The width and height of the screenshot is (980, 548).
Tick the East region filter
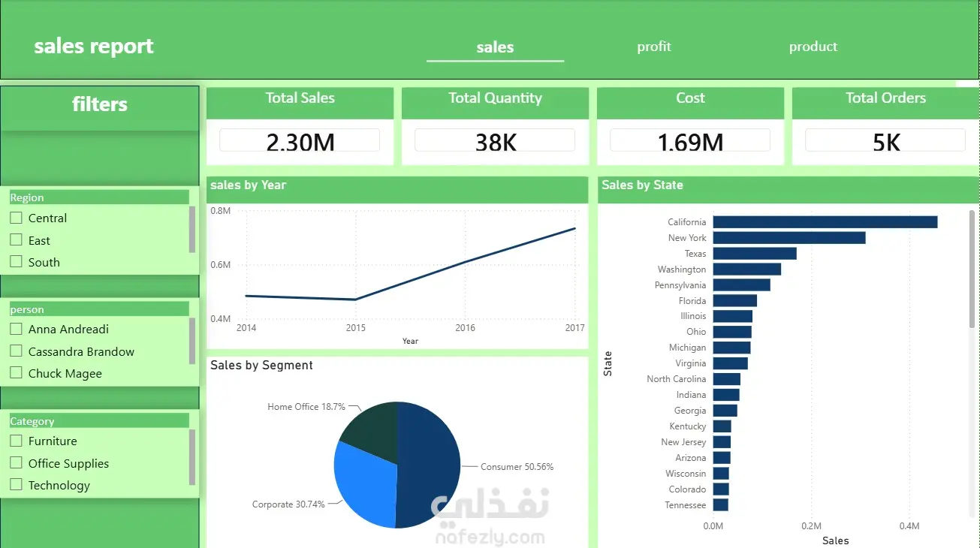click(x=16, y=240)
